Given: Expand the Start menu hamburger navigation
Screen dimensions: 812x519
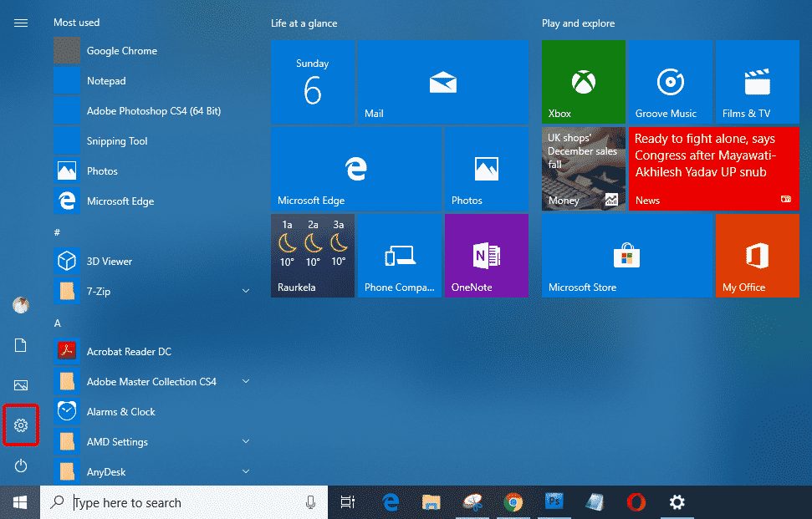Looking at the screenshot, I should (21, 23).
